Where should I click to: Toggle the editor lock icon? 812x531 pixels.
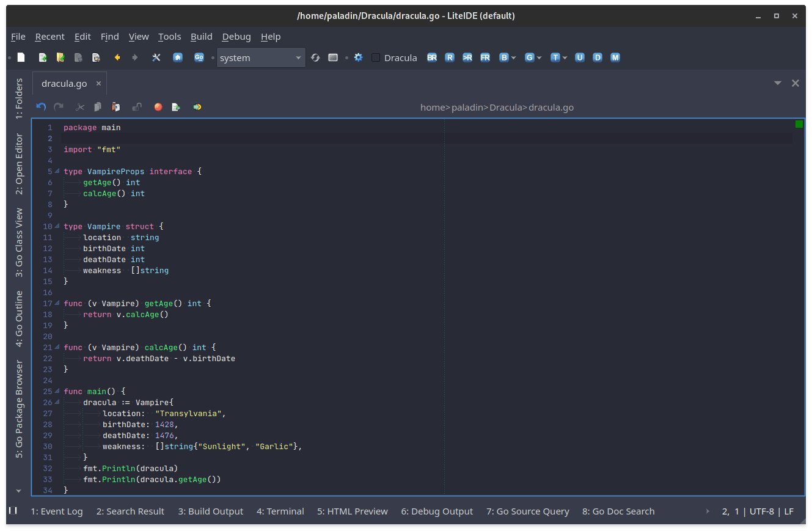[x=136, y=107]
